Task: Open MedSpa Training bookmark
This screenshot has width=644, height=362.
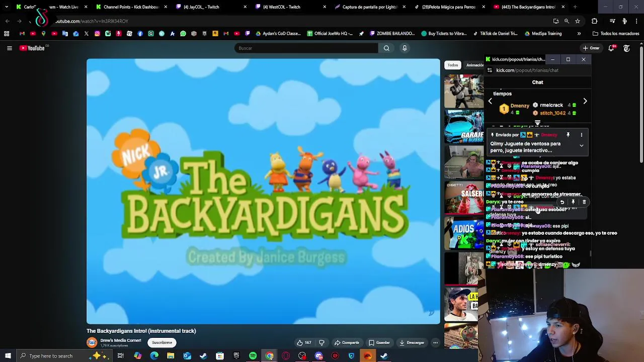Action: point(543,34)
